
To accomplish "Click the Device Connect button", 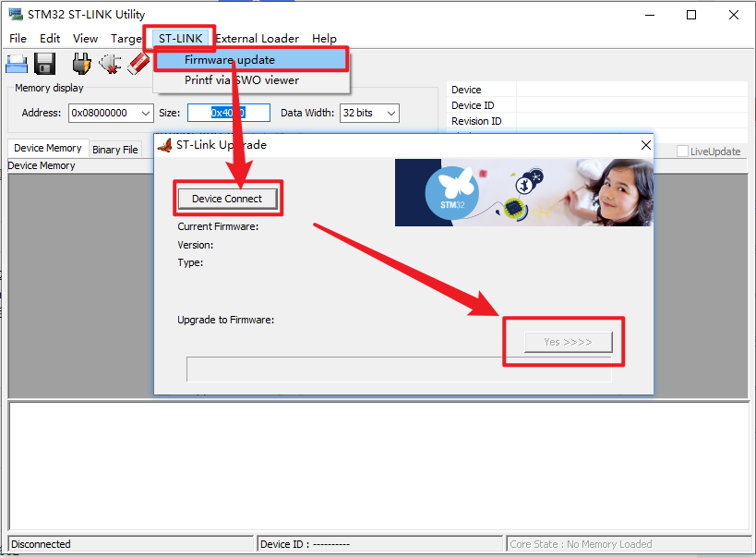I will click(x=227, y=199).
